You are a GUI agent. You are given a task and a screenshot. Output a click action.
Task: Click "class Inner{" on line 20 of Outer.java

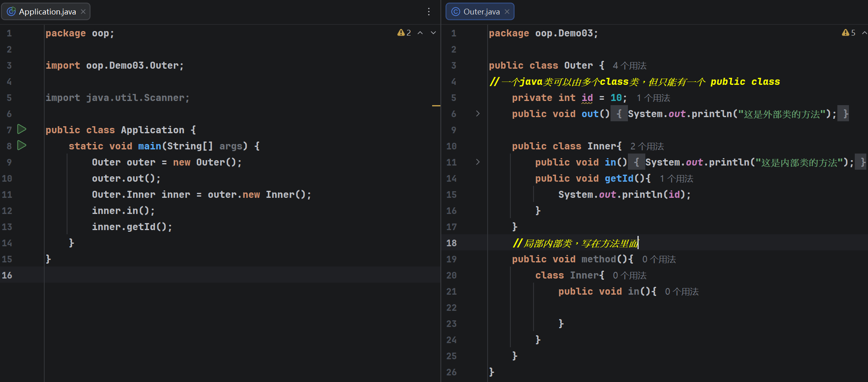click(x=570, y=275)
